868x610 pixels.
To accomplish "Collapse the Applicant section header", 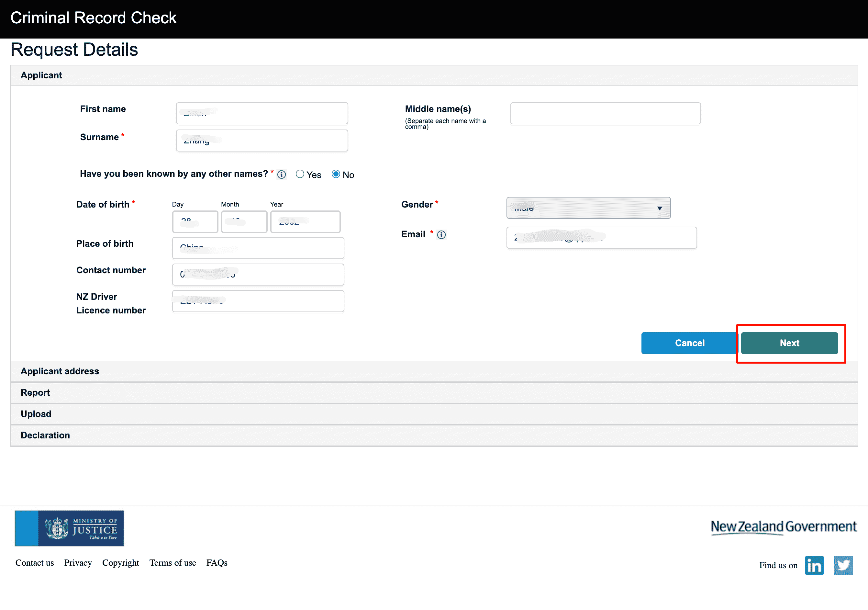I will pyautogui.click(x=41, y=75).
